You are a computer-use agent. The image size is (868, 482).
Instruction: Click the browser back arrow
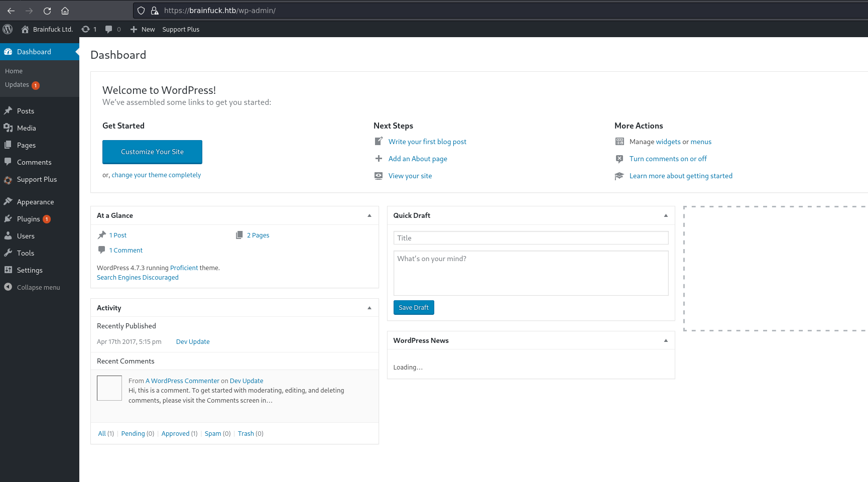pyautogui.click(x=11, y=11)
